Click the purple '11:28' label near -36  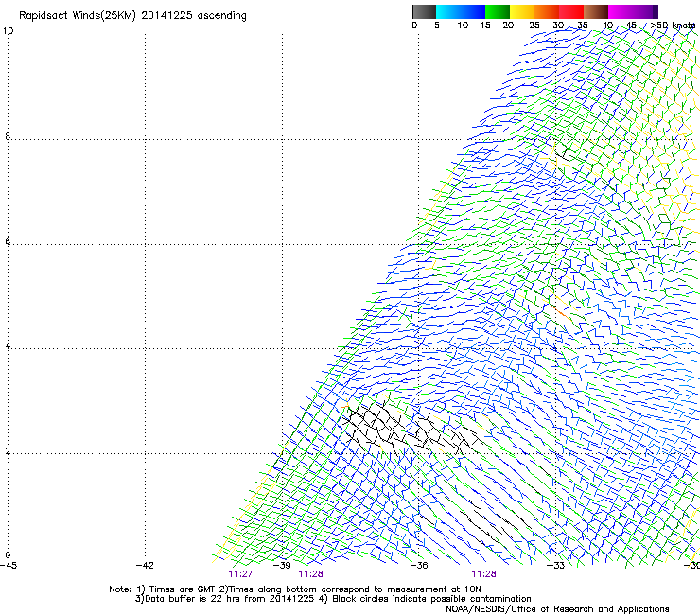[484, 574]
